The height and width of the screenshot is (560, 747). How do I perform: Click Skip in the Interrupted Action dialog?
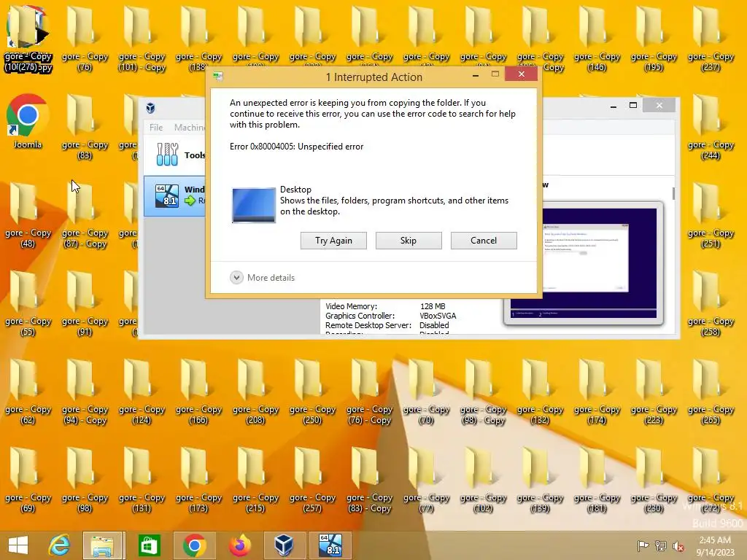click(x=409, y=241)
